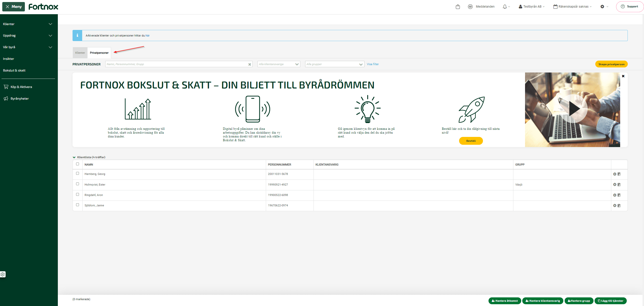Tick checkbox for Sjöblom, Janne
Screen dimensions: 644x306
78,205
